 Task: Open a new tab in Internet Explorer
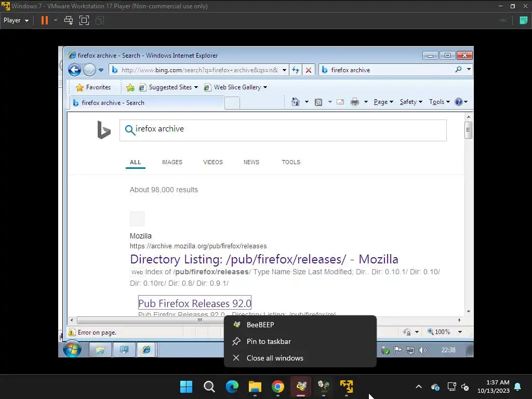coord(232,103)
